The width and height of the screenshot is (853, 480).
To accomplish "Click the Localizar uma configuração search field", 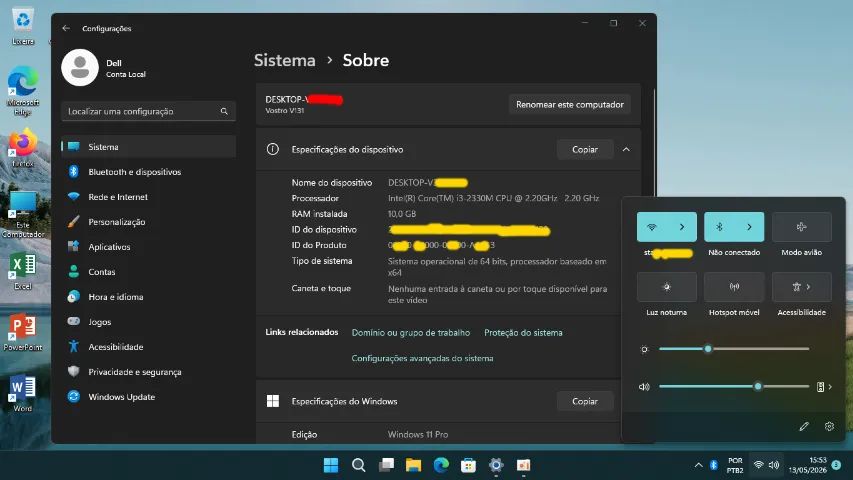I will click(x=149, y=111).
